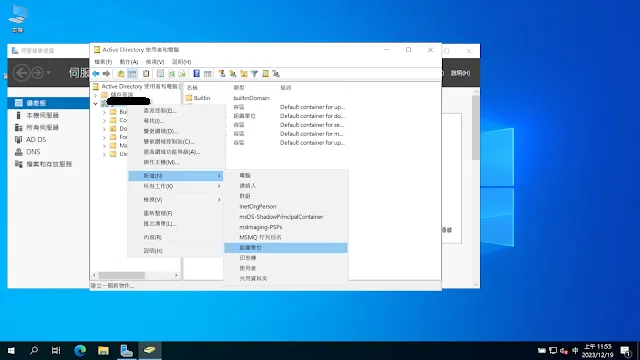Click the green Refresh toolbar icon

tap(172, 74)
